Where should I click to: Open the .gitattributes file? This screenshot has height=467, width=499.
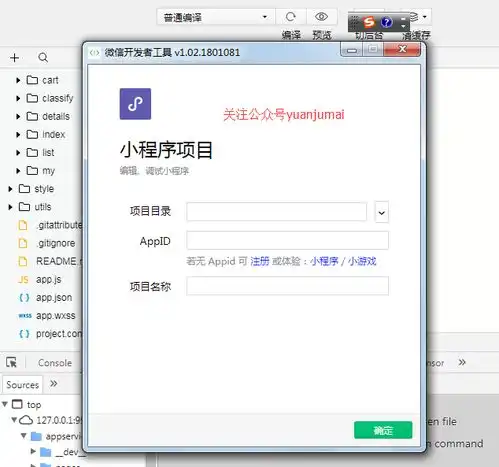click(x=59, y=225)
